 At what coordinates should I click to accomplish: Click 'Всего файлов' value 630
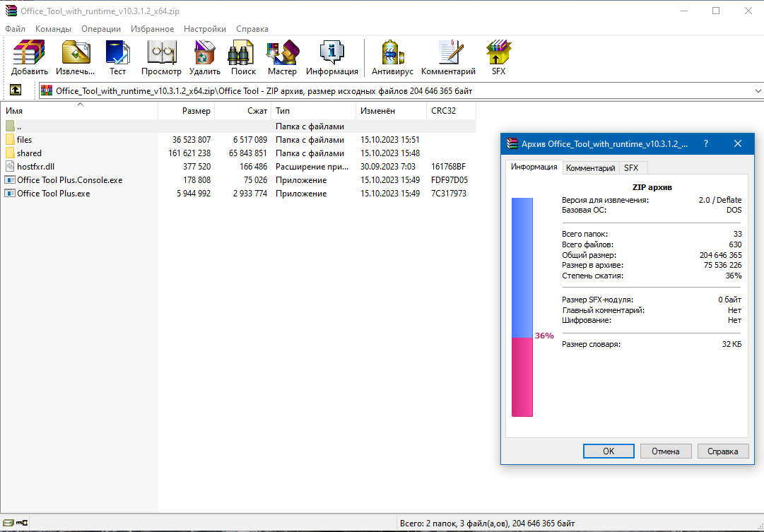tap(735, 244)
